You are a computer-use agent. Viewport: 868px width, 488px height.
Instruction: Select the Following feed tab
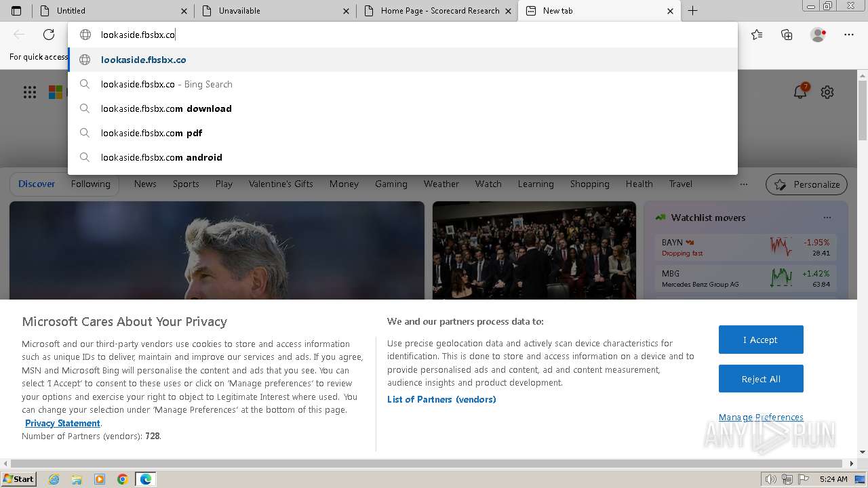point(90,184)
